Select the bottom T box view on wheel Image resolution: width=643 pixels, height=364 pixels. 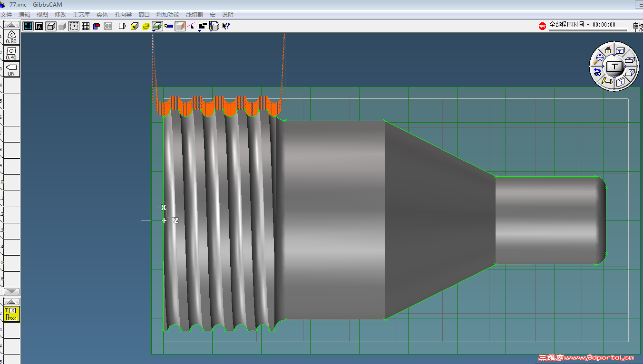(620, 83)
